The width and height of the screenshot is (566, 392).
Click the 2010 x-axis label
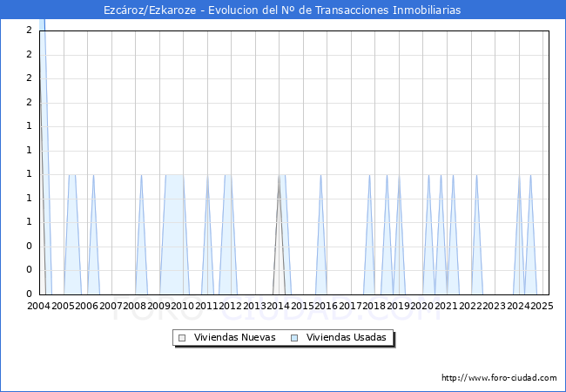pos(183,306)
